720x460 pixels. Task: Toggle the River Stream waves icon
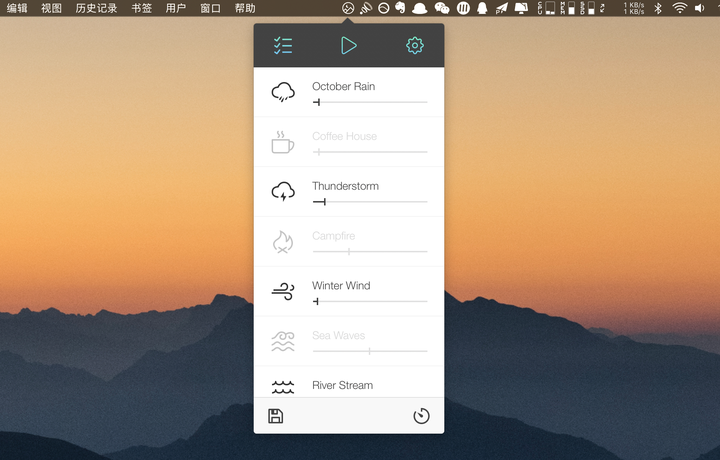283,387
